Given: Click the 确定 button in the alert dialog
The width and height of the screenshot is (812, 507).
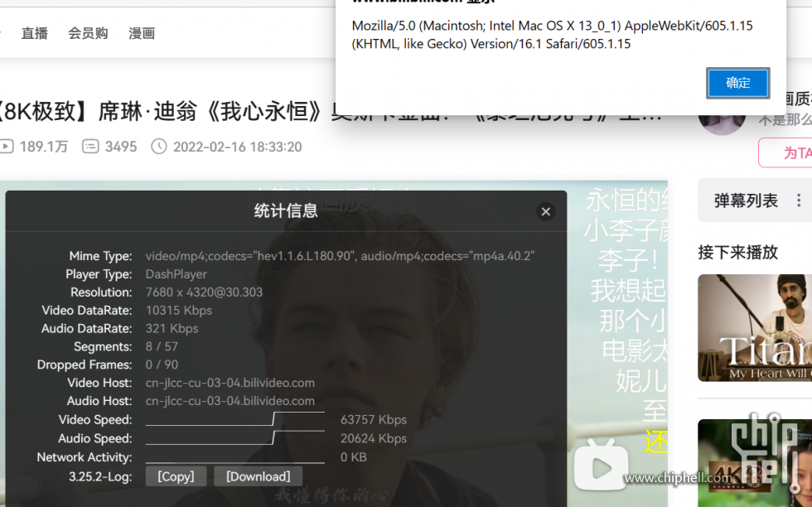Looking at the screenshot, I should (738, 83).
